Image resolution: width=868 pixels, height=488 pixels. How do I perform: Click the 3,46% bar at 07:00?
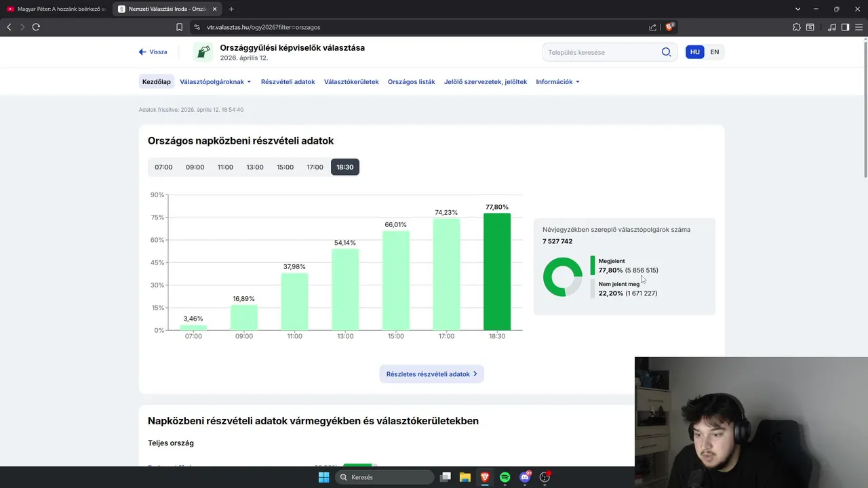[x=193, y=327]
